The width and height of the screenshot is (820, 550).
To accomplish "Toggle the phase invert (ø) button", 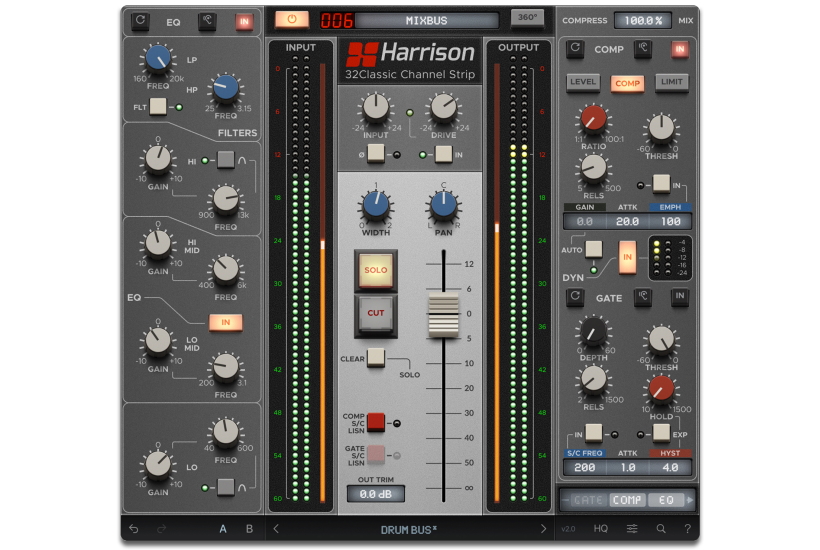I will pos(375,154).
